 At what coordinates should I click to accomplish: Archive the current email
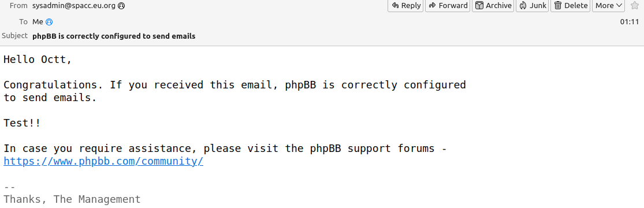493,5
